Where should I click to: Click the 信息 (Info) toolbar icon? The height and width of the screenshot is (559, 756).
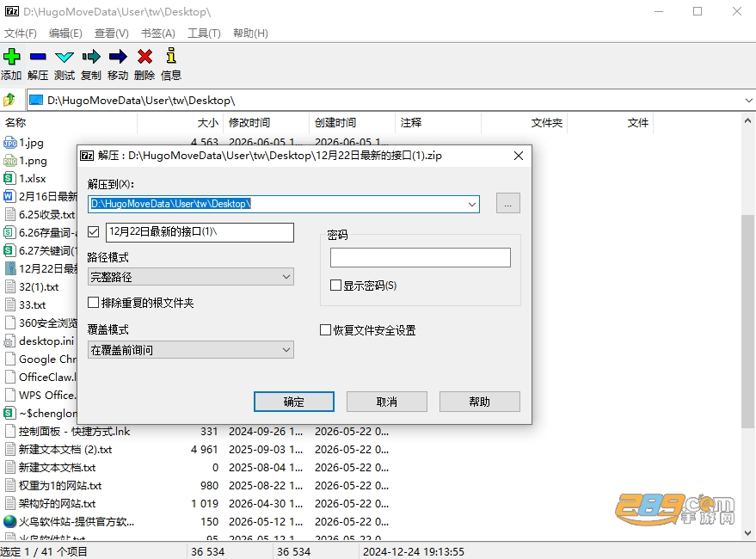(x=170, y=55)
